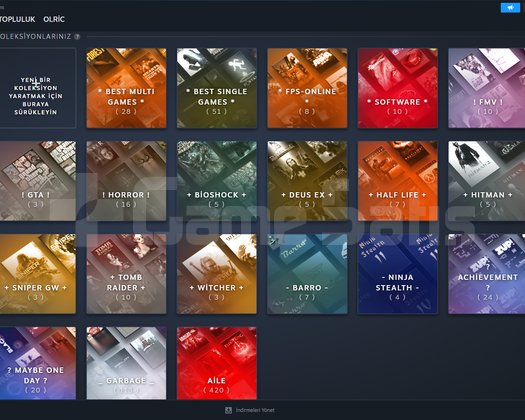This screenshot has height=420, width=525.
Task: Open the Half Life collection
Action: pos(397,181)
